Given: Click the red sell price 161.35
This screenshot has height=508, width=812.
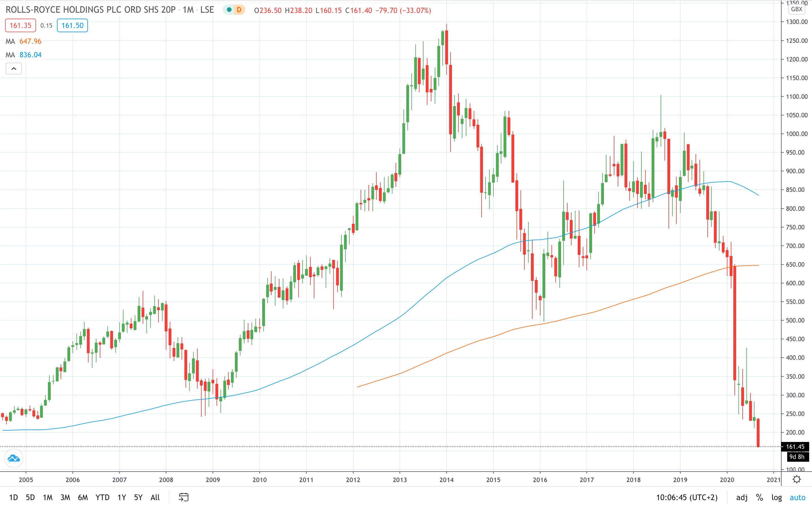Looking at the screenshot, I should point(21,25).
